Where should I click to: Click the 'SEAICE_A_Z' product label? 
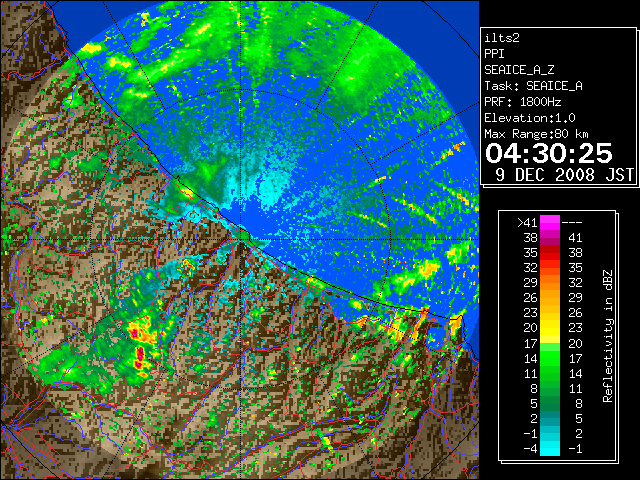click(x=519, y=70)
